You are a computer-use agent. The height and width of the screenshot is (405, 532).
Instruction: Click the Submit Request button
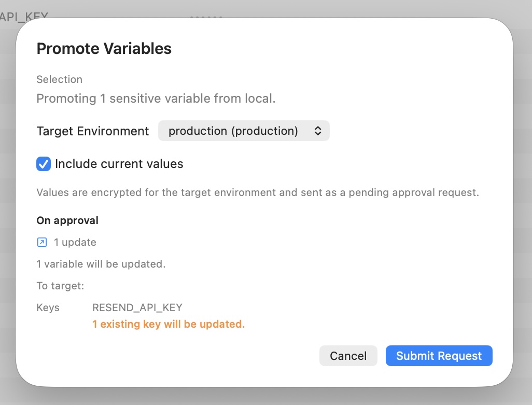pos(439,356)
